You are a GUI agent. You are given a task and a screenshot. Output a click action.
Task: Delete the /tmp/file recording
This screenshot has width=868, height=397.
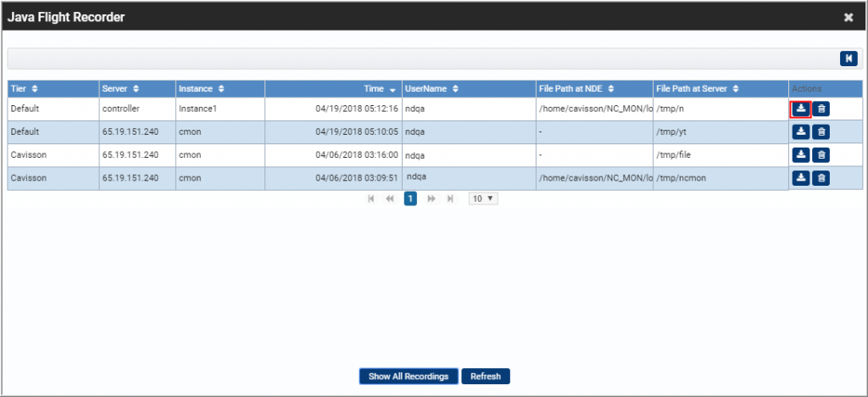(821, 155)
